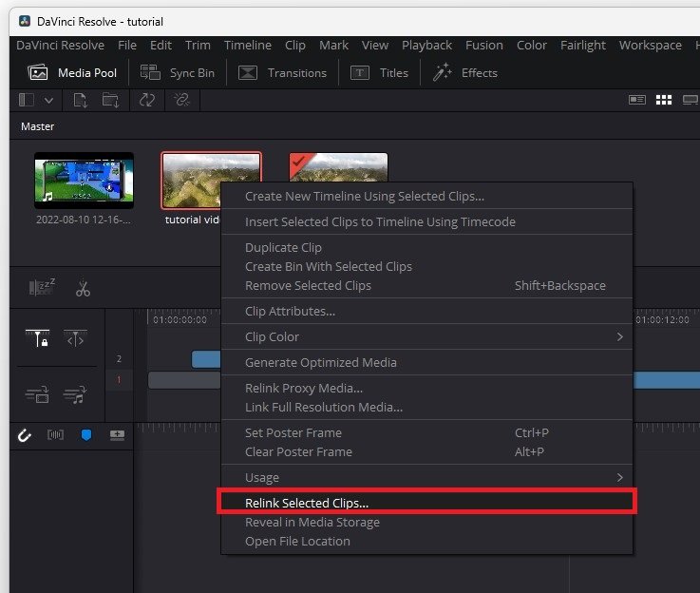
Task: Click the blue marker flag icon
Action: click(x=85, y=435)
